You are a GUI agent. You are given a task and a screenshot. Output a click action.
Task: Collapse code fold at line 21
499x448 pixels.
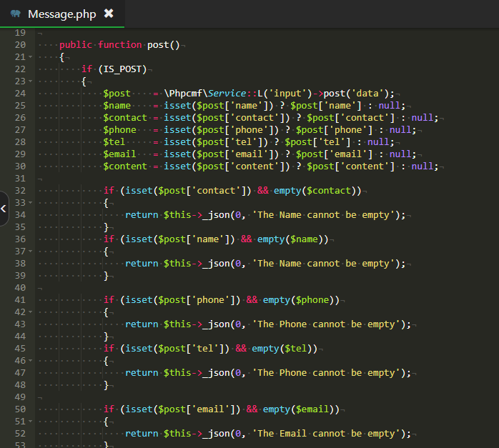pyautogui.click(x=31, y=57)
